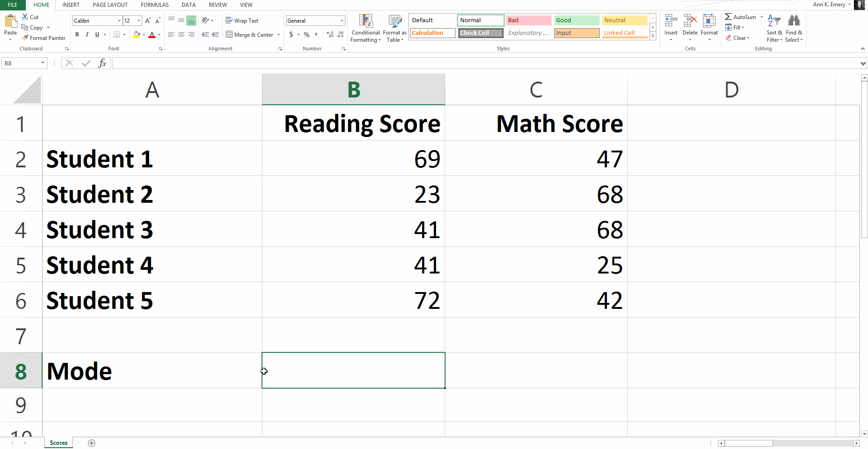Click the Cut scissors icon
This screenshot has height=449, width=868.
(x=25, y=17)
